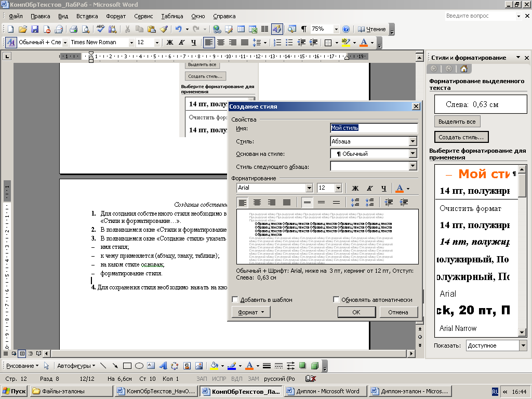This screenshot has height=399, width=532.
Task: Click the 'Имя' style name field
Action: click(x=374, y=128)
